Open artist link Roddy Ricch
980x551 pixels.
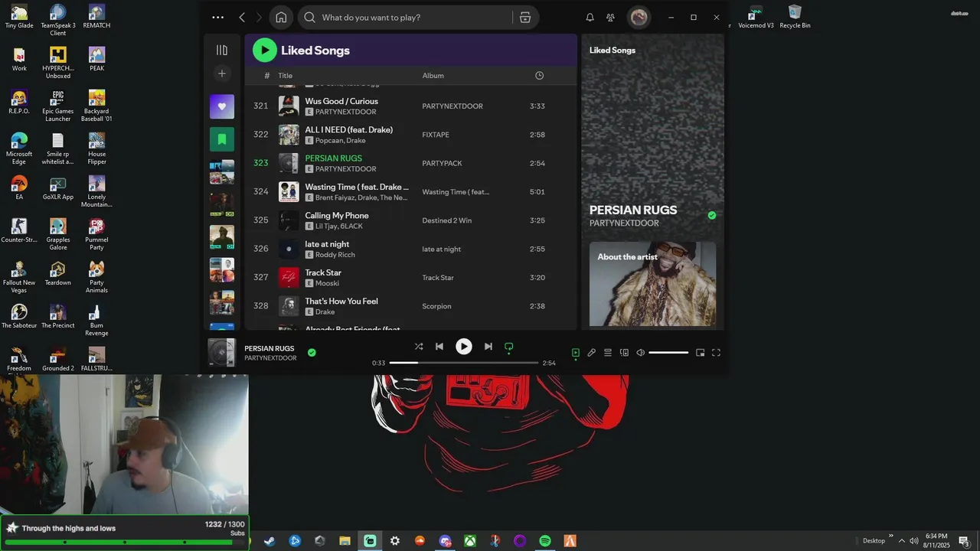point(335,255)
